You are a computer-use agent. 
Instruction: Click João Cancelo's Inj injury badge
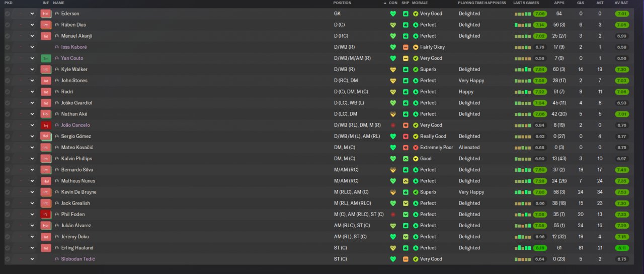click(46, 125)
